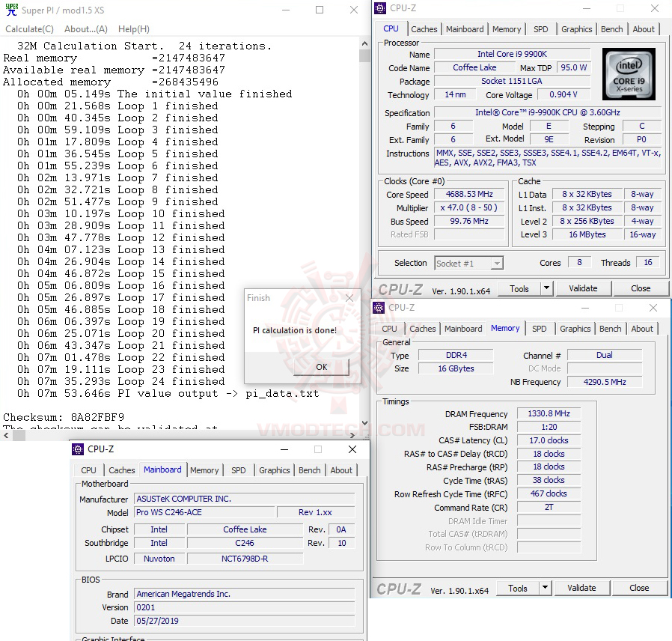Open the Help menu in Super PI
This screenshot has width=672, height=641.
(x=133, y=28)
